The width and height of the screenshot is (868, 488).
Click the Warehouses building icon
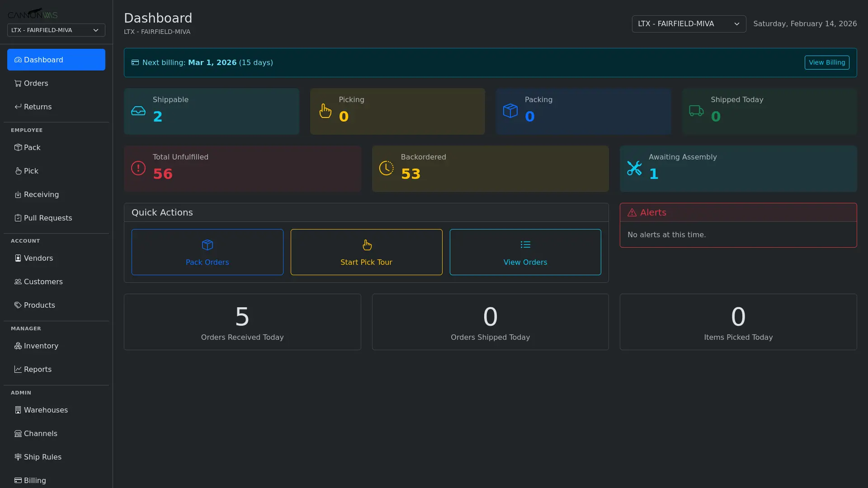(18, 410)
